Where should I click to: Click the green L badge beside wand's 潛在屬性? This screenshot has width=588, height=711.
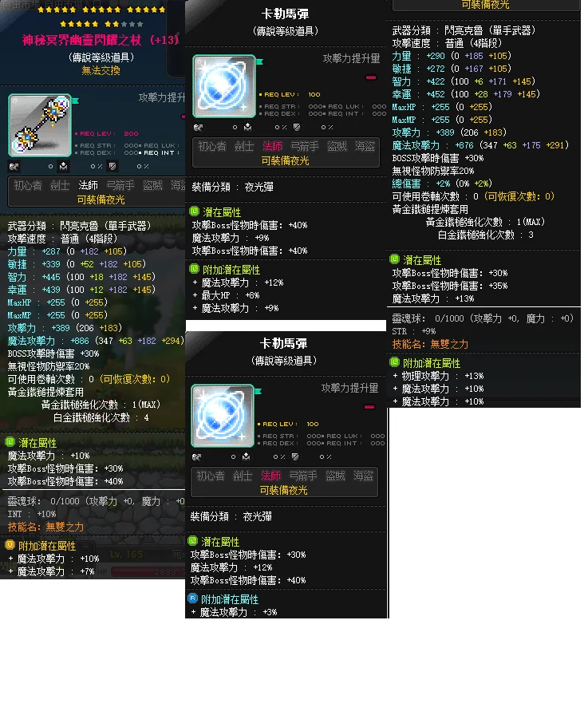coord(10,442)
